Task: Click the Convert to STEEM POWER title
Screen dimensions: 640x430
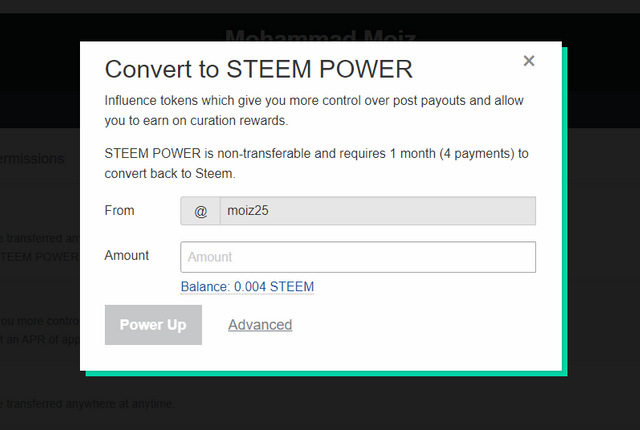Action: (x=259, y=69)
